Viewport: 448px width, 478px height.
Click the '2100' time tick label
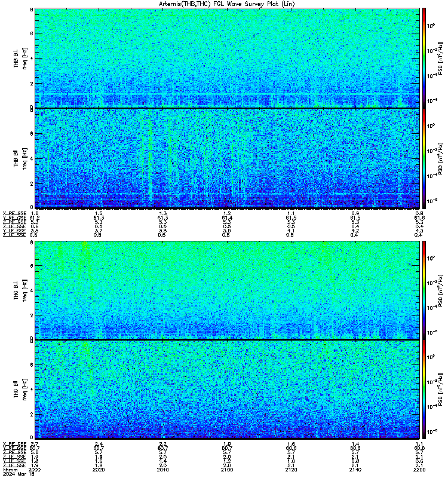tap(227, 470)
